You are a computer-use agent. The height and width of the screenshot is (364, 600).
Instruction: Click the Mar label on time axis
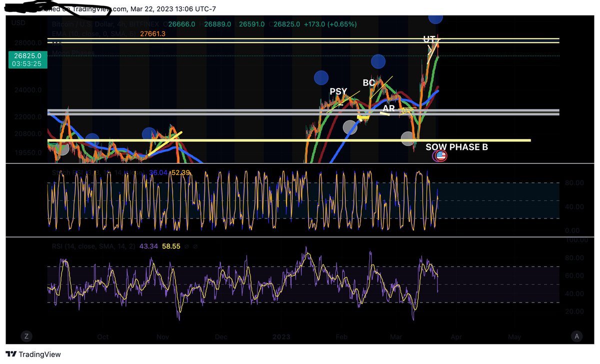[x=396, y=337]
